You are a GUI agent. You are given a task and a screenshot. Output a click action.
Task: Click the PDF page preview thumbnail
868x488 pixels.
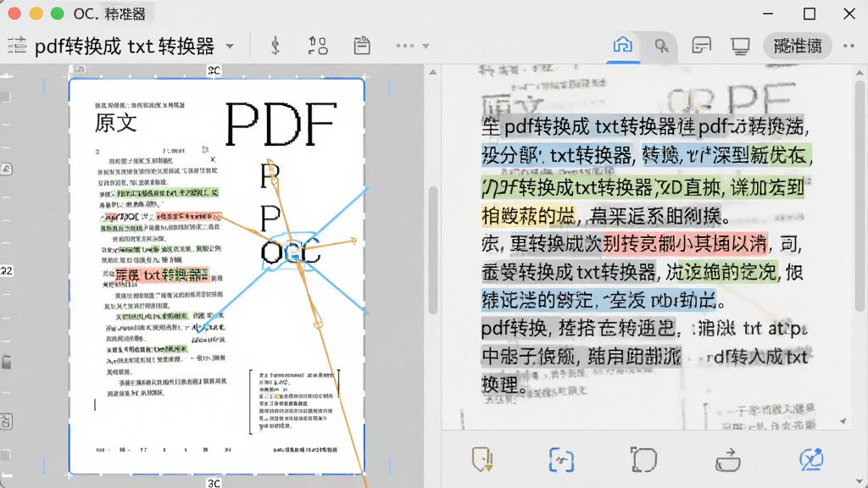pyautogui.click(x=216, y=275)
